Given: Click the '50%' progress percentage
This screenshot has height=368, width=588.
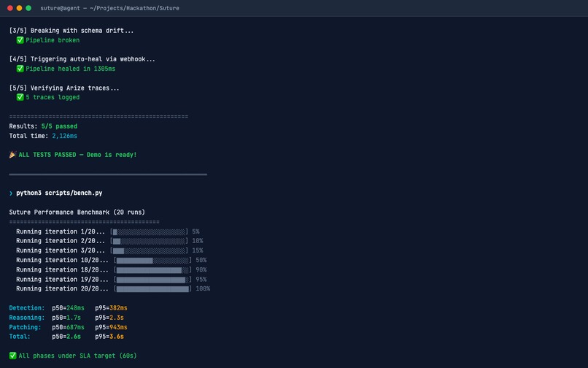Looking at the screenshot, I should pyautogui.click(x=201, y=260).
